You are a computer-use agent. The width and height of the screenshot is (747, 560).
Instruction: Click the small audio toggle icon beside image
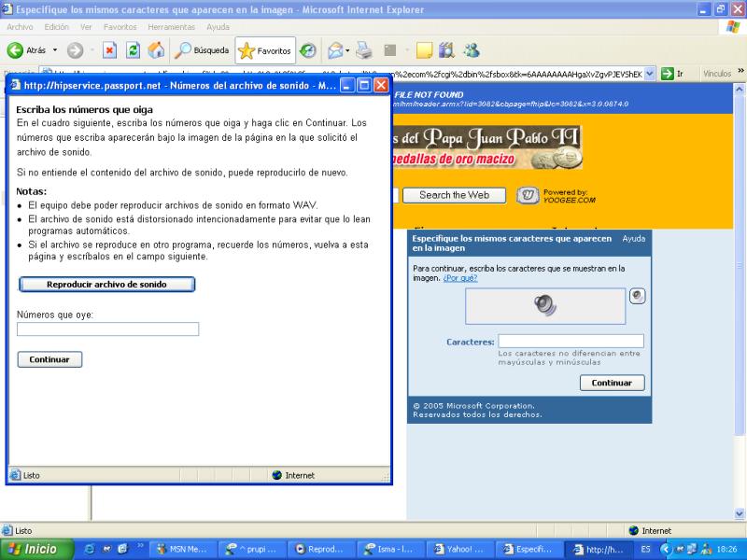pyautogui.click(x=638, y=296)
